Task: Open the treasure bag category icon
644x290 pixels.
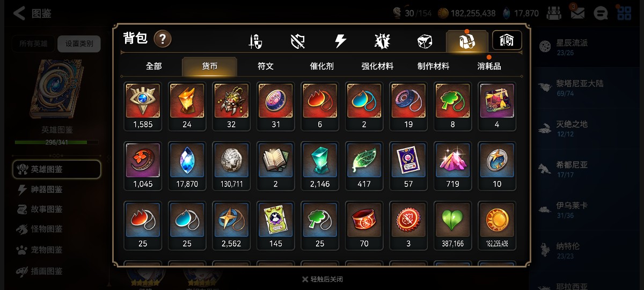Action: 467,41
